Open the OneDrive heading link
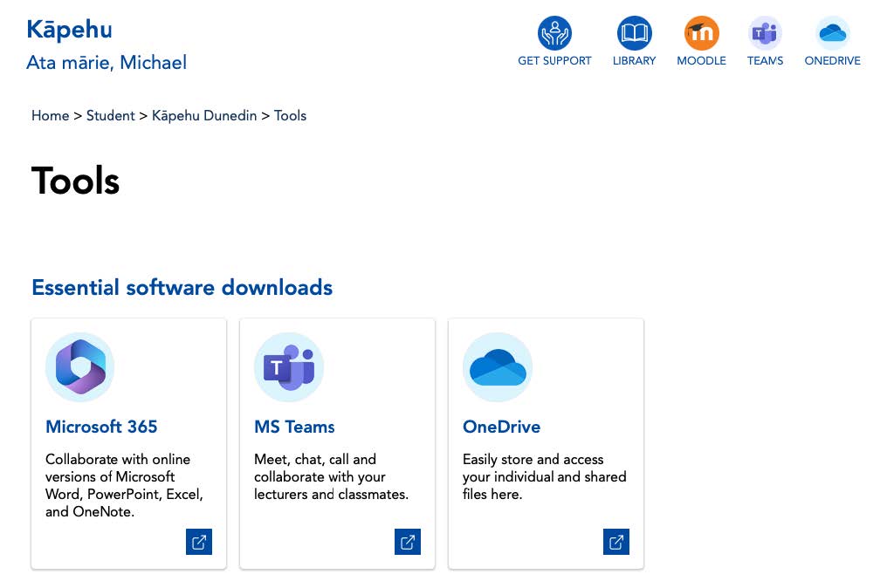Viewport: 887px width, 588px height. point(501,427)
